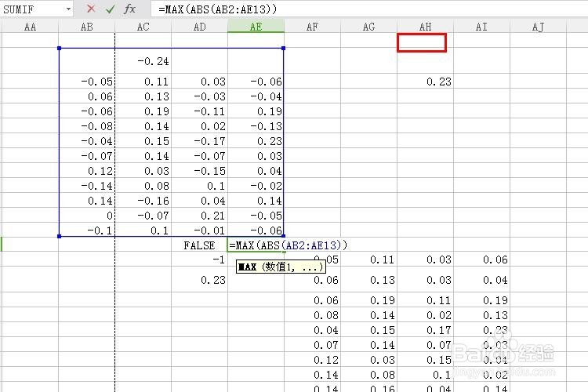Open the fx Insert Function dialog
The height and width of the screenshot is (392, 588).
pyautogui.click(x=129, y=9)
